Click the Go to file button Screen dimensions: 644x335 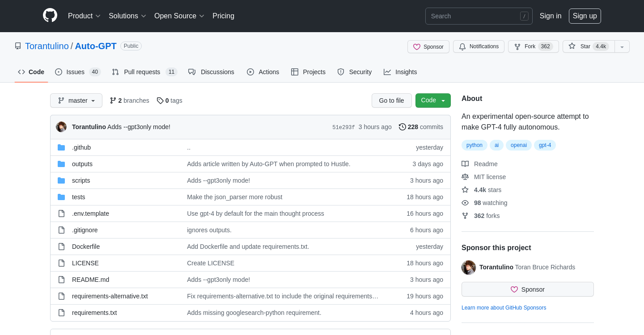[391, 100]
